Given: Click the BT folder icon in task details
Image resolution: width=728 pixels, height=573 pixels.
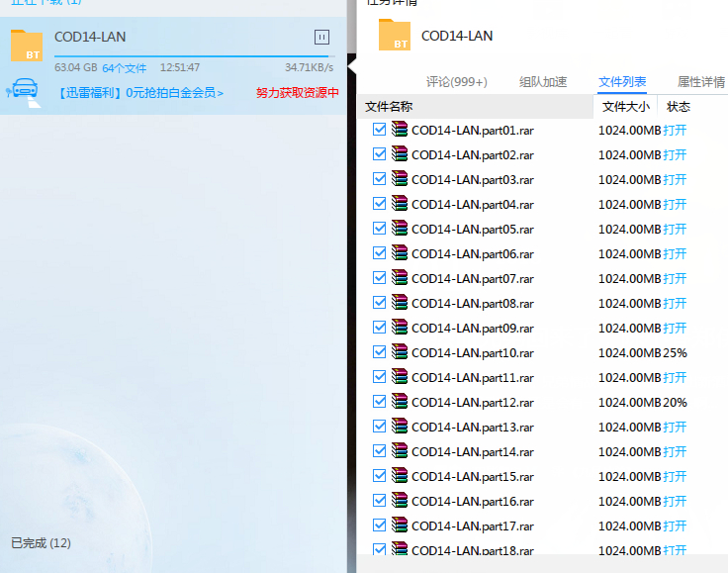Looking at the screenshot, I should click(x=395, y=35).
